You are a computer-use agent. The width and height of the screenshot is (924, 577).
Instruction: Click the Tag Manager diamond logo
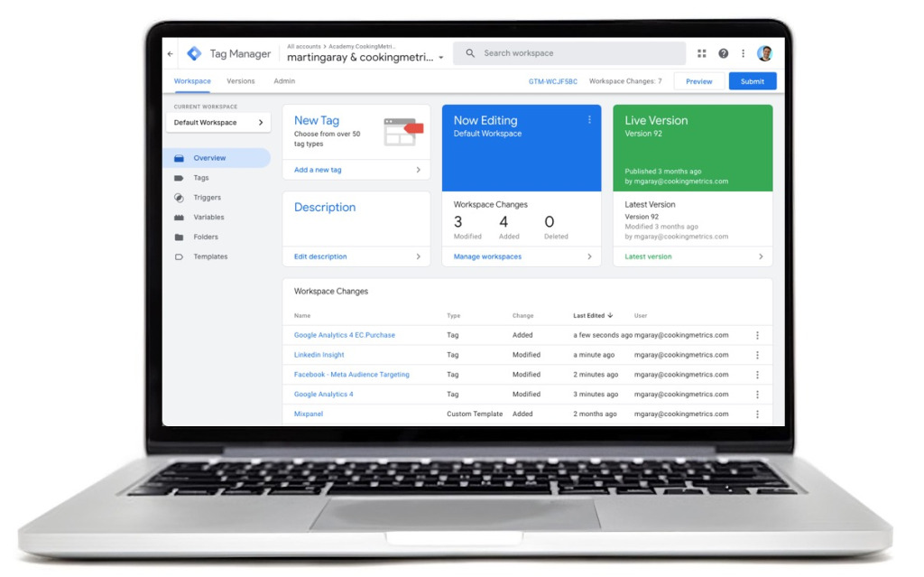[x=193, y=52]
